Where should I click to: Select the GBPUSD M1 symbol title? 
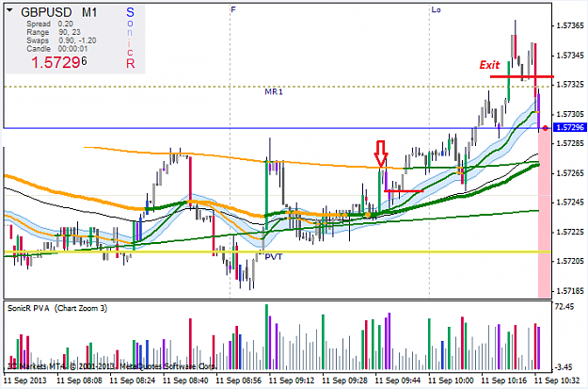click(59, 12)
